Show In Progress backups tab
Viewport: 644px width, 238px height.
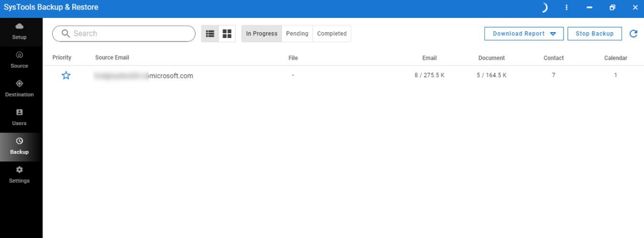(x=261, y=34)
